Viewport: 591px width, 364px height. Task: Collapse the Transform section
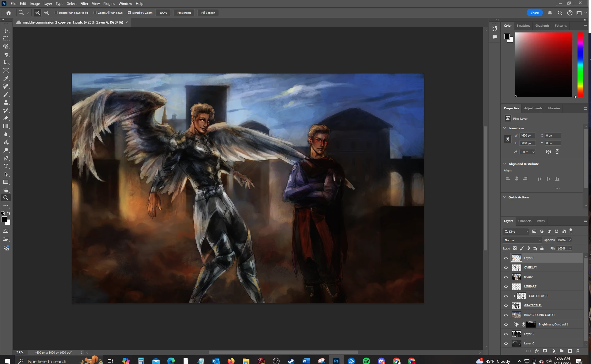point(505,128)
